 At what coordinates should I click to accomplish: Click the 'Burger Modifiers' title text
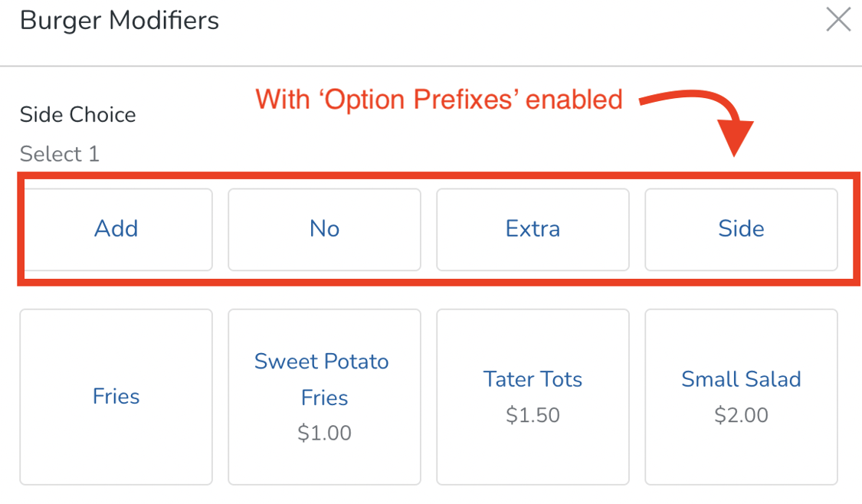click(119, 21)
